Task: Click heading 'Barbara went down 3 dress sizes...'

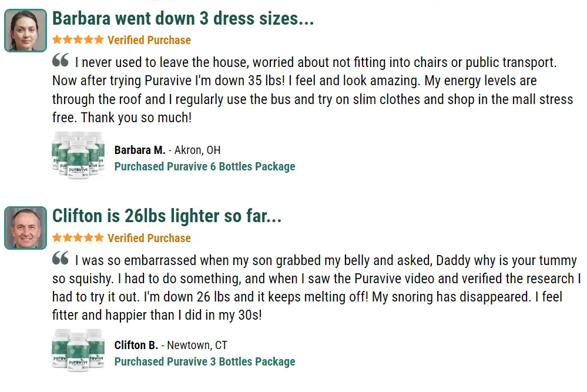Action: click(x=183, y=18)
